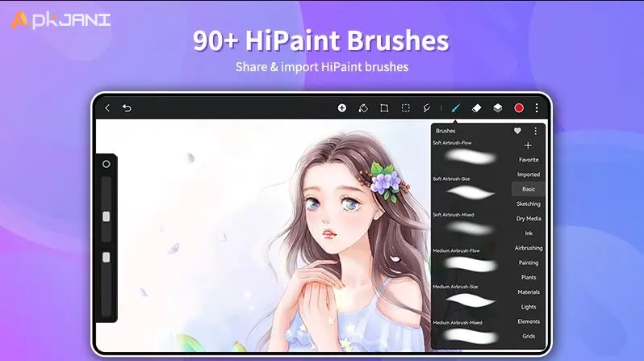Select the Brush tool in toolbar

pyautogui.click(x=455, y=108)
